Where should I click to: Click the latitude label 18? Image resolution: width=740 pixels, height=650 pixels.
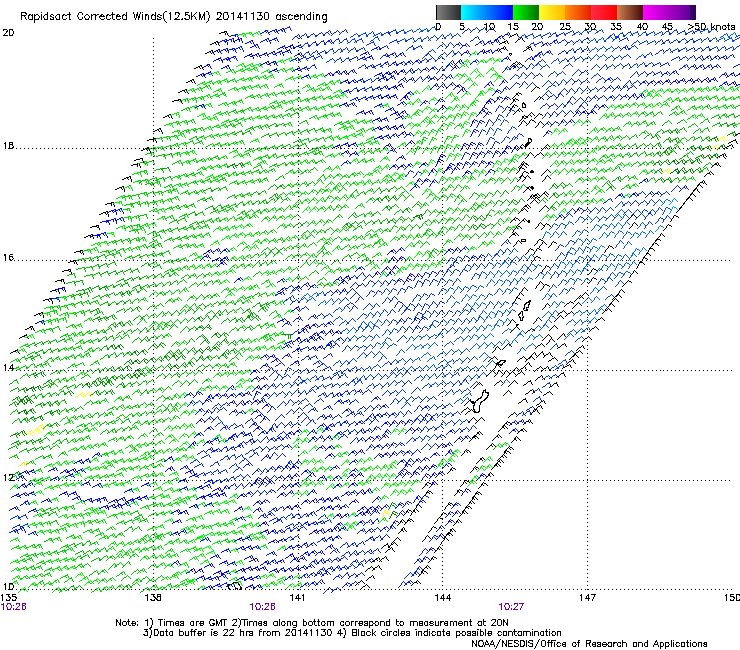pos(8,146)
